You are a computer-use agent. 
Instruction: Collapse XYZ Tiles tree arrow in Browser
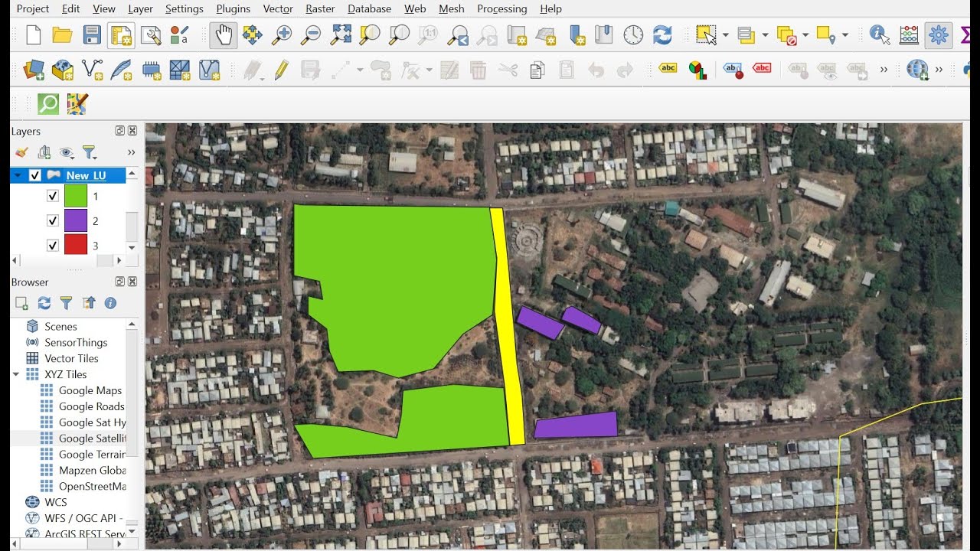tap(16, 374)
